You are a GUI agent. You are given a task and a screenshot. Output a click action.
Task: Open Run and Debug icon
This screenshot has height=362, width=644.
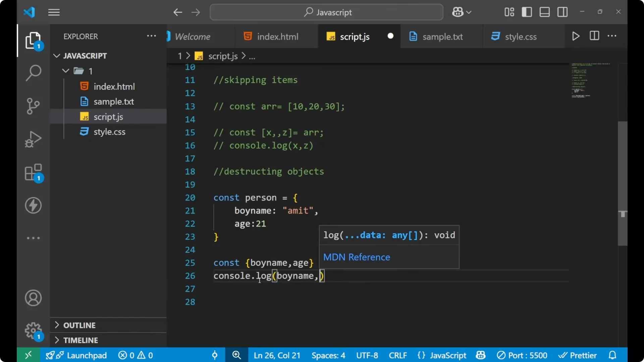(x=33, y=139)
